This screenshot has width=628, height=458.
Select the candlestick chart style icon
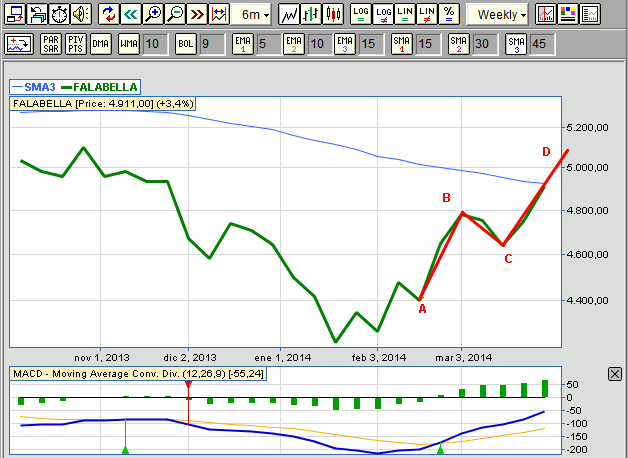[x=332, y=14]
